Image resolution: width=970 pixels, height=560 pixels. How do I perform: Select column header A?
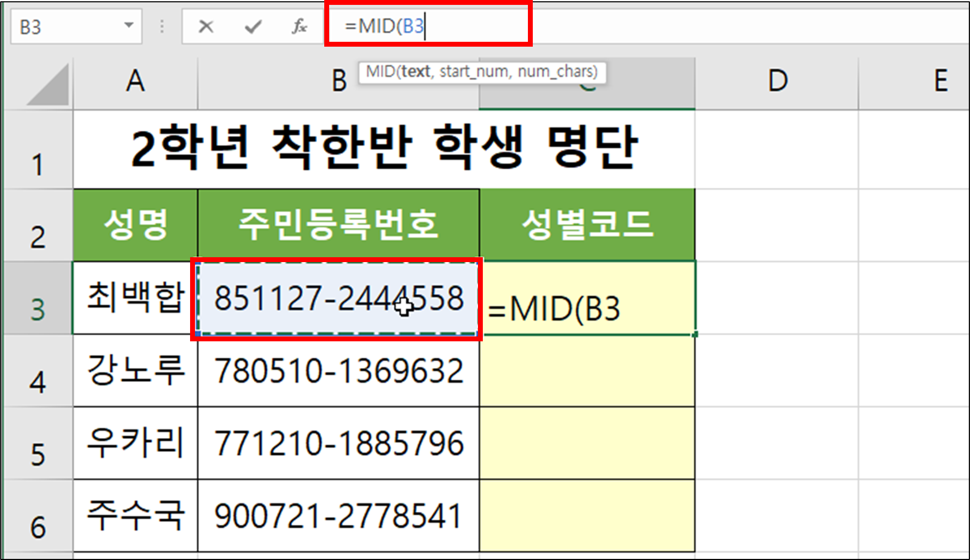pos(135,81)
